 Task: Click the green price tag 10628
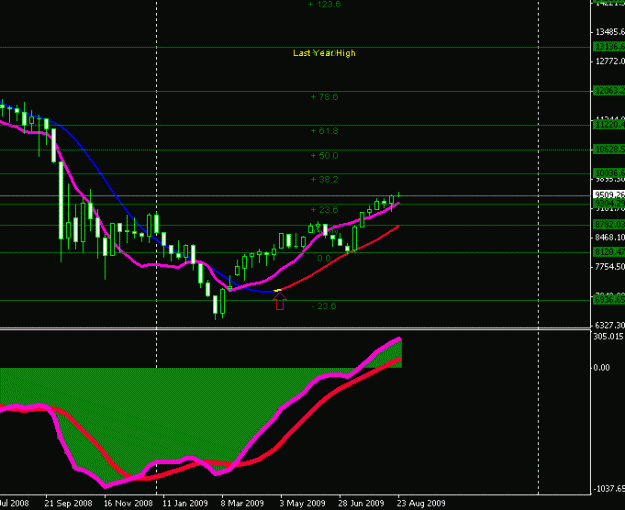[609, 149]
